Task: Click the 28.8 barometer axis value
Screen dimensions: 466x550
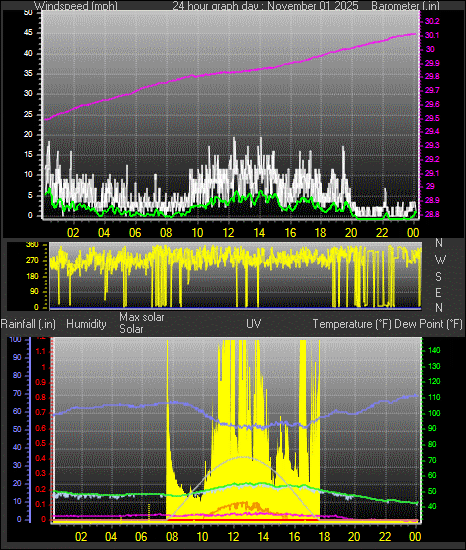Action: point(432,214)
